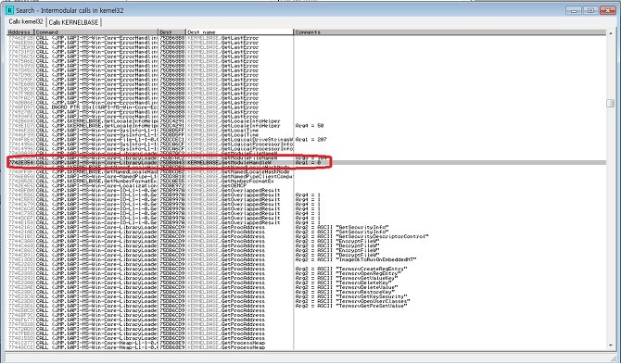Viewport: 621px width, 364px height.
Task: Click the Dest column header
Action: coord(172,32)
